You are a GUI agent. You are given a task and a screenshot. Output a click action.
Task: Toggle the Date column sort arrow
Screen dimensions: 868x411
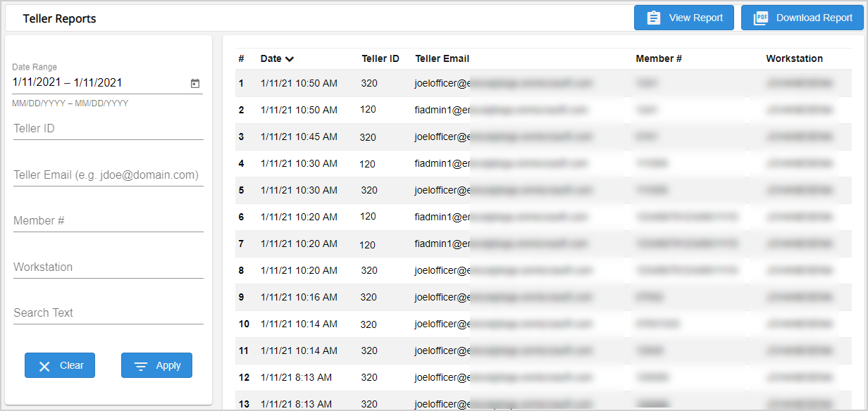[290, 59]
